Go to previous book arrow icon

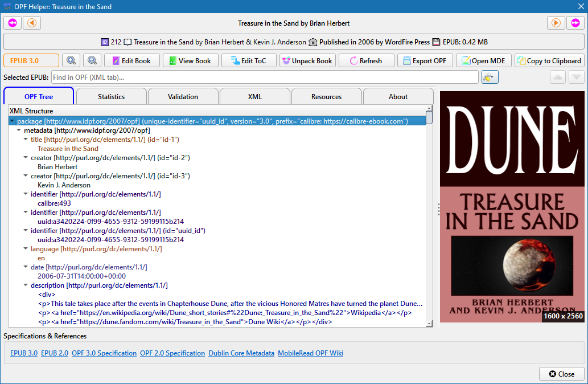(32, 23)
